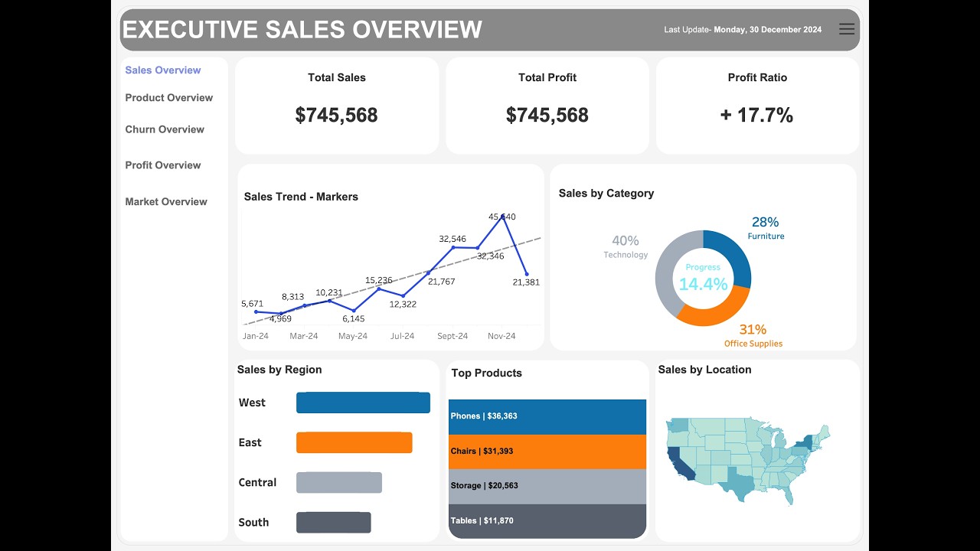Click the Last Update date text

[x=743, y=30]
